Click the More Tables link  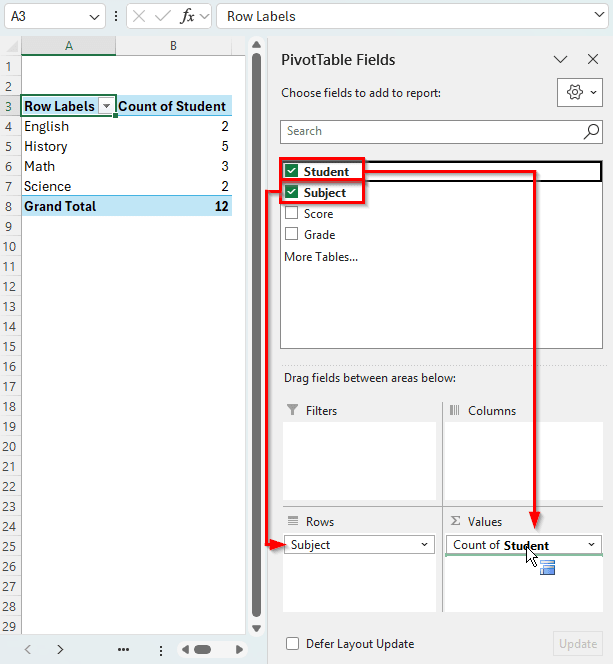click(x=320, y=257)
